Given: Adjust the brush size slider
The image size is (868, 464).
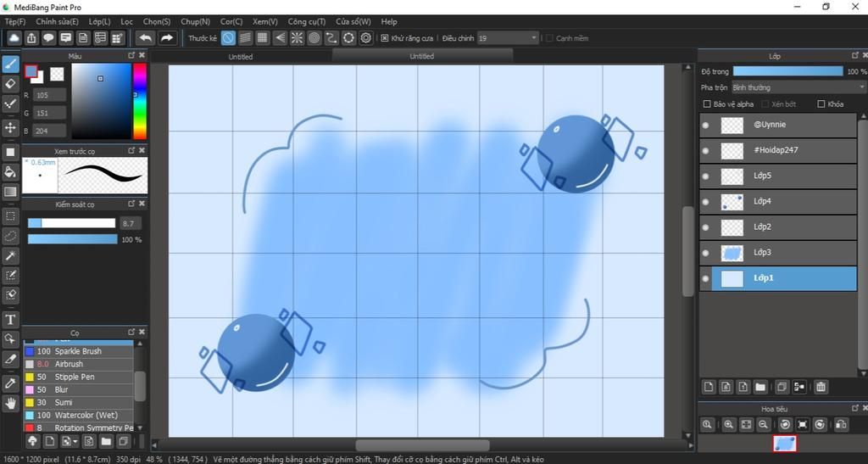Looking at the screenshot, I should coord(71,223).
